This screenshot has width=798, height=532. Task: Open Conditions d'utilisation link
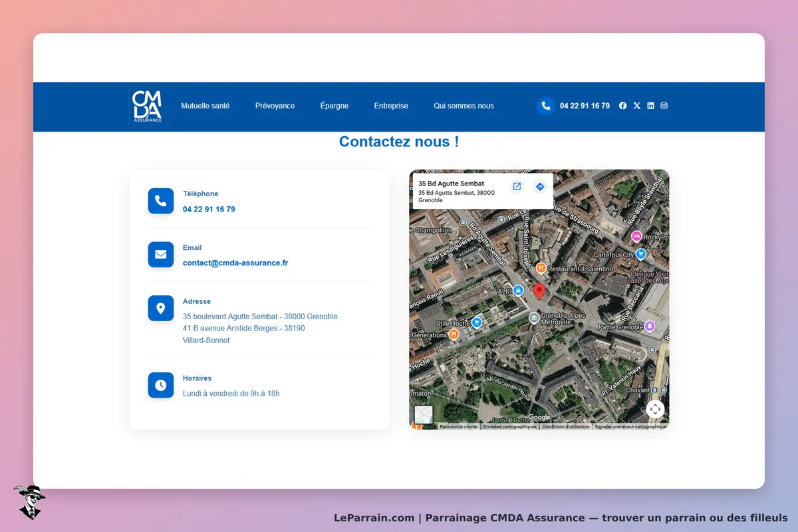pos(566,427)
